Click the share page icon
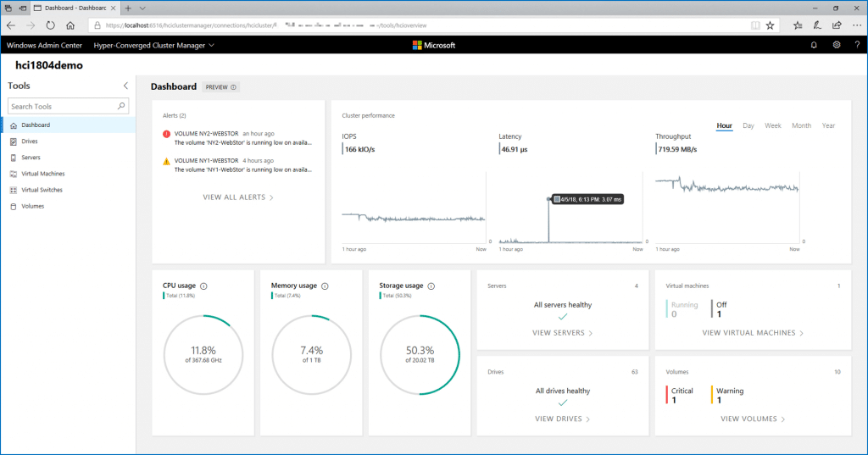Viewport: 868px width, 455px height. coord(837,25)
